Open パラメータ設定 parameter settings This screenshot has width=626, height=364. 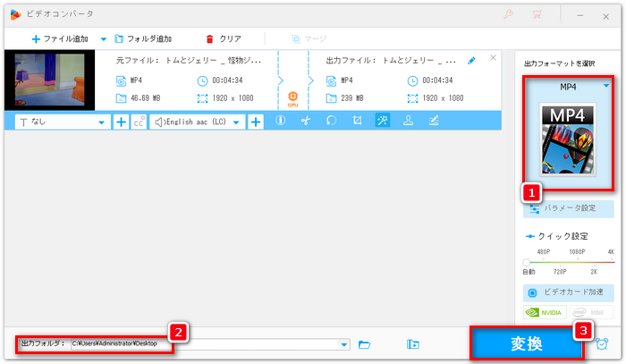coord(569,208)
